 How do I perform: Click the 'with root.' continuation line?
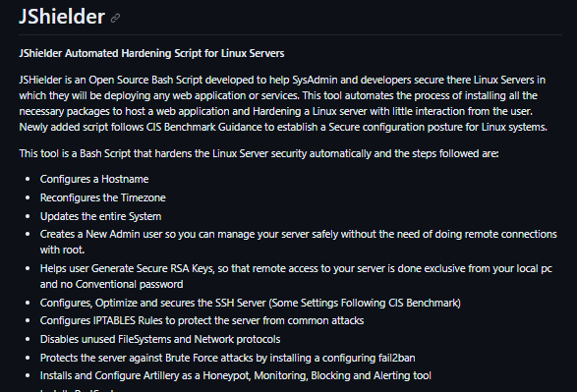(x=62, y=251)
